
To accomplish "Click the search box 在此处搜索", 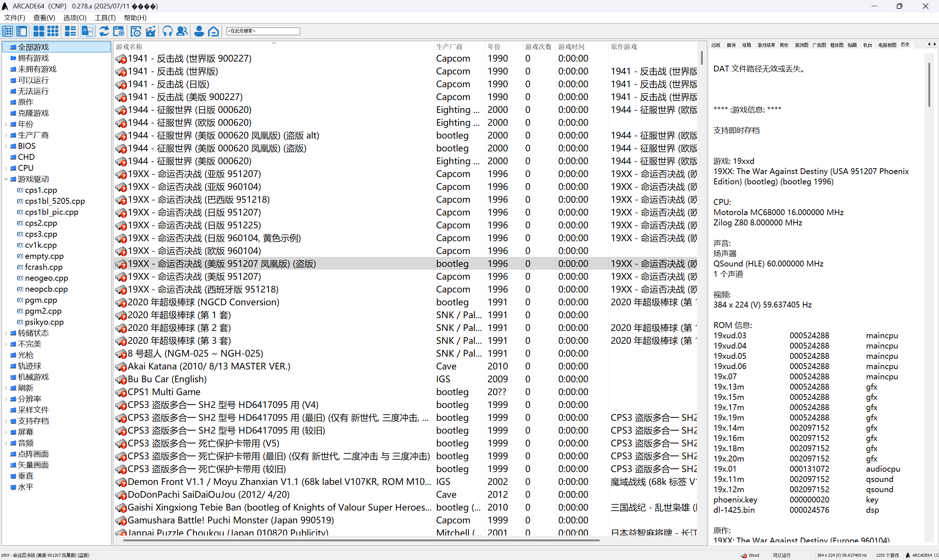I will [263, 31].
